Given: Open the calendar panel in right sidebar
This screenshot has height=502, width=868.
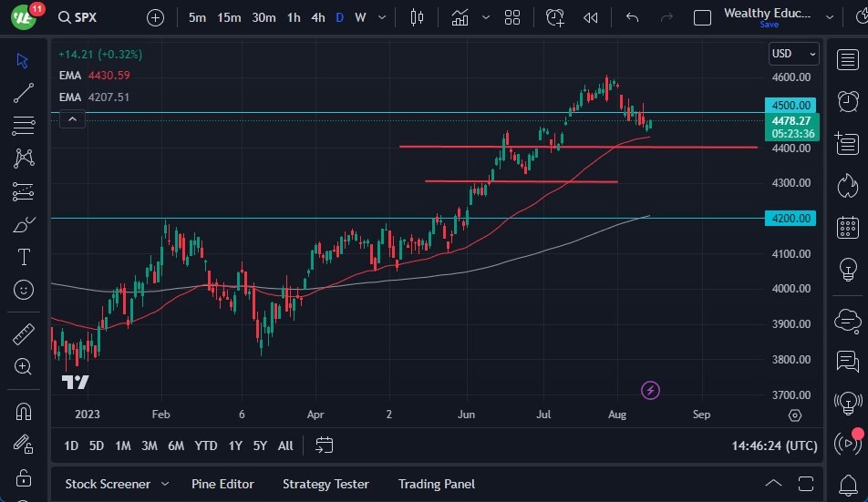Looking at the screenshot, I should coord(848,227).
